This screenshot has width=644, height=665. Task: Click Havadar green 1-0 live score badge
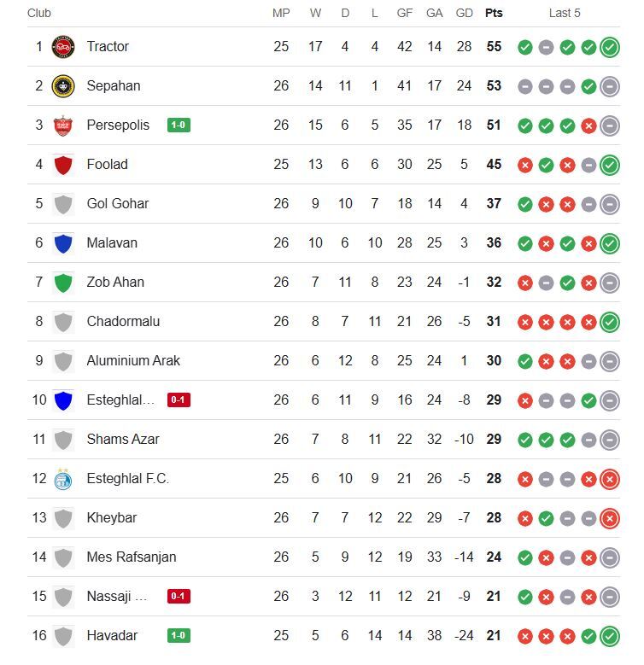point(179,635)
